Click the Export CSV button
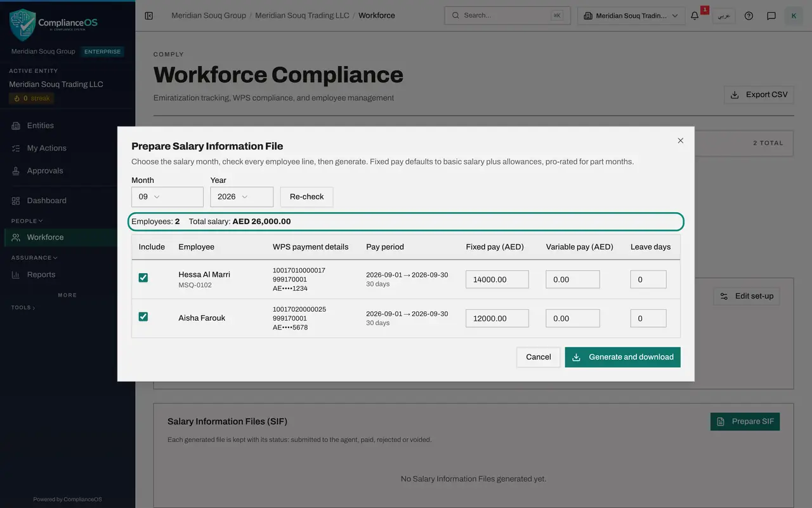The image size is (812, 508). tap(759, 95)
